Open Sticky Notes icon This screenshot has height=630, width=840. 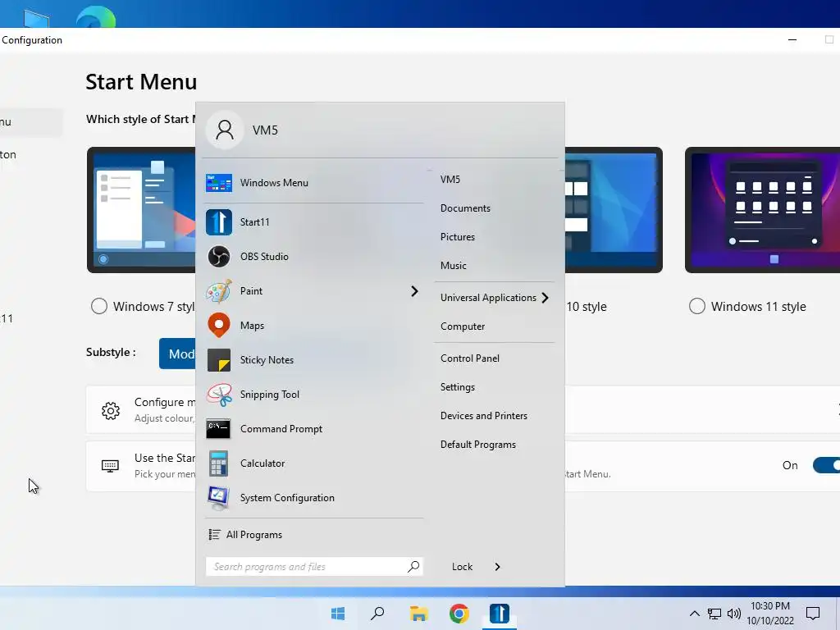[218, 360]
